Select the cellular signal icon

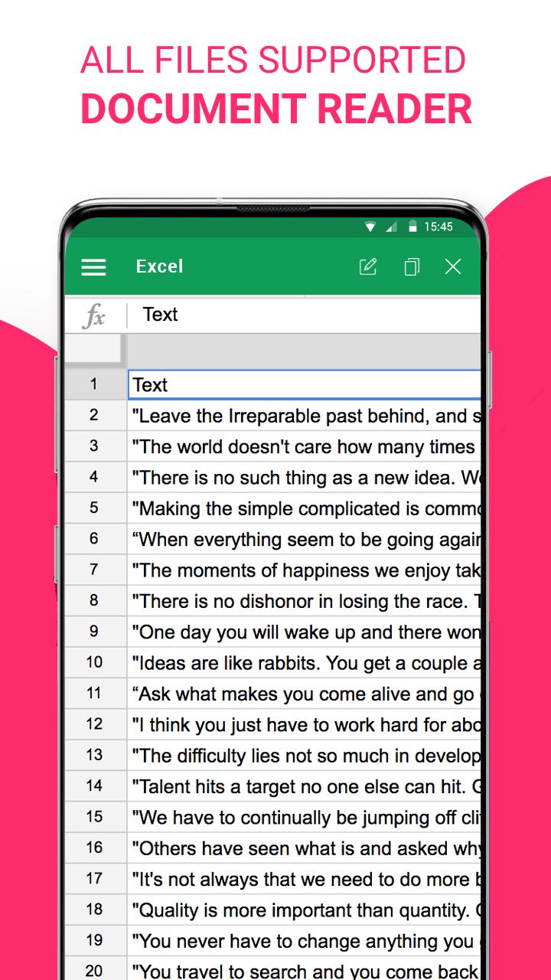391,227
